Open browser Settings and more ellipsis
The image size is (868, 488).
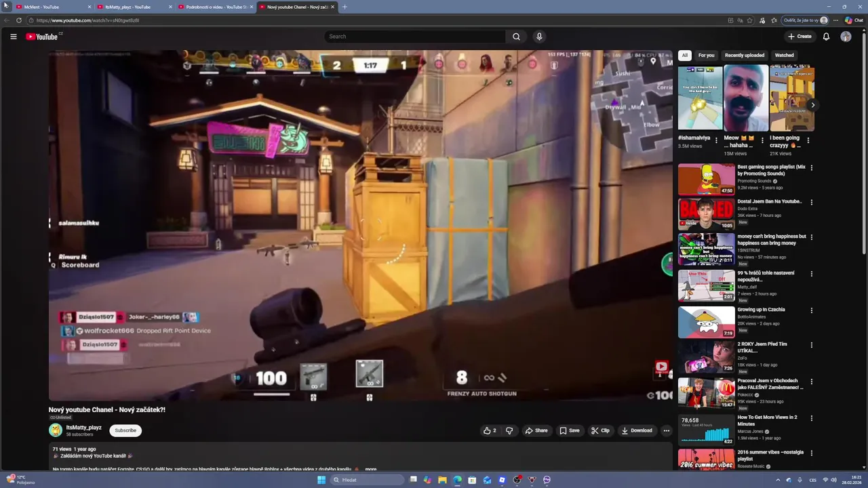coord(835,20)
